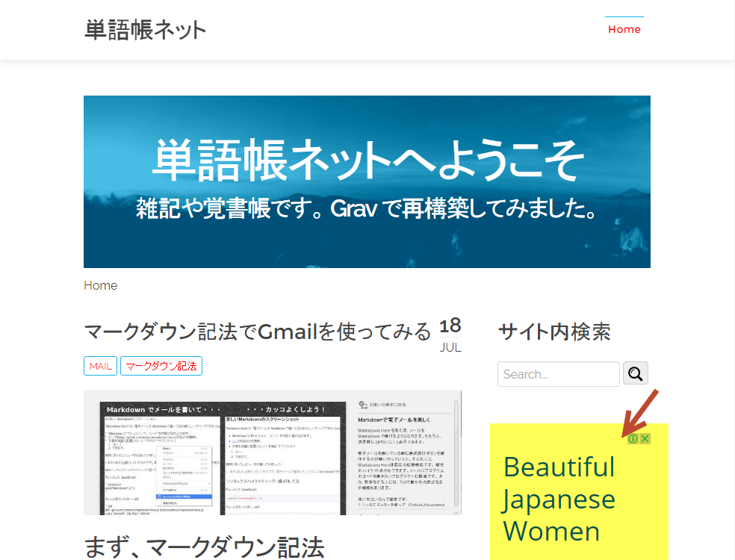
Task: Close the yellow ad with X icon
Action: pos(645,438)
